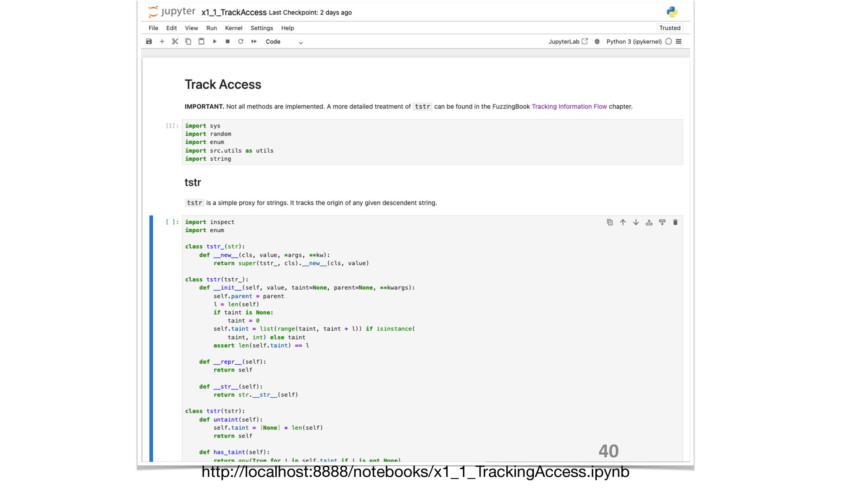Restart the kernel with the circular arrow icon

241,42
